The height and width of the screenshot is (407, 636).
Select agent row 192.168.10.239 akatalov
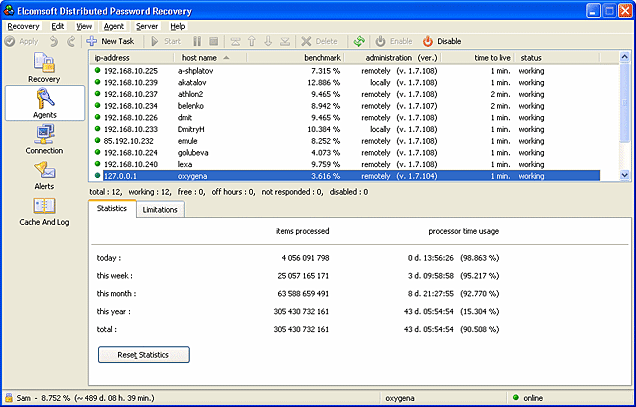click(x=344, y=83)
